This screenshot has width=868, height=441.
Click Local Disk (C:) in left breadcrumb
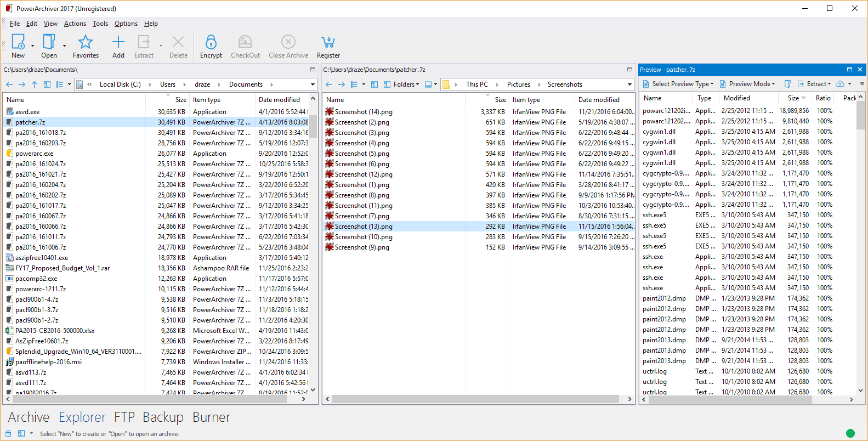coord(120,84)
